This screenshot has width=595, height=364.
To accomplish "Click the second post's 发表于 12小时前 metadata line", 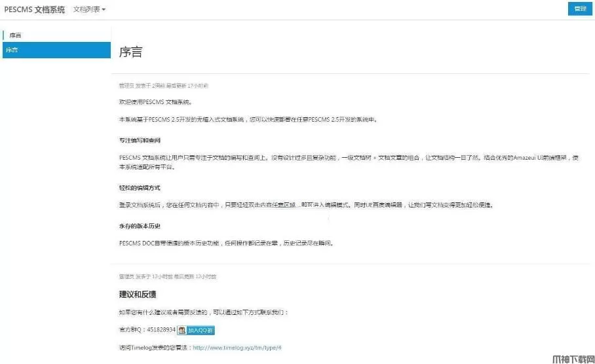I will tap(167, 276).
